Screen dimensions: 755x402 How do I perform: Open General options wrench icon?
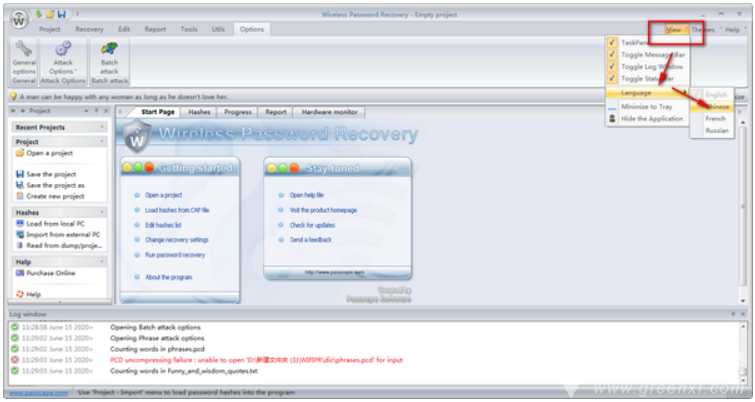point(24,49)
